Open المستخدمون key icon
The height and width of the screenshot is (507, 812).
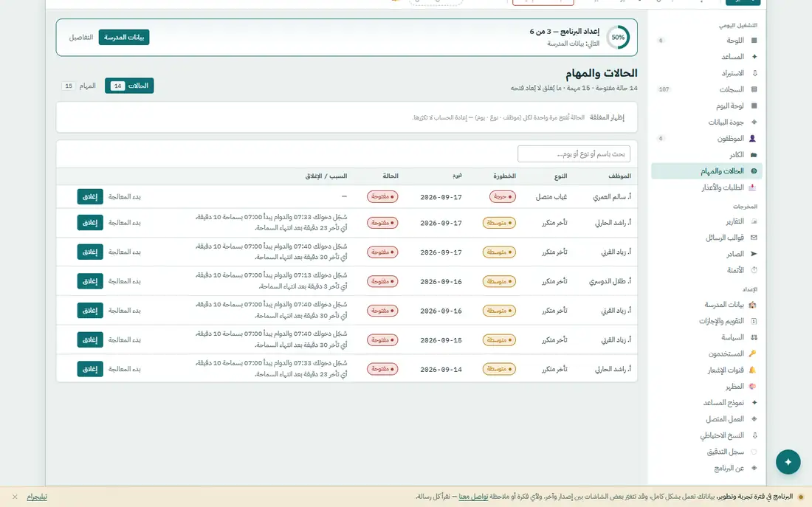click(752, 353)
